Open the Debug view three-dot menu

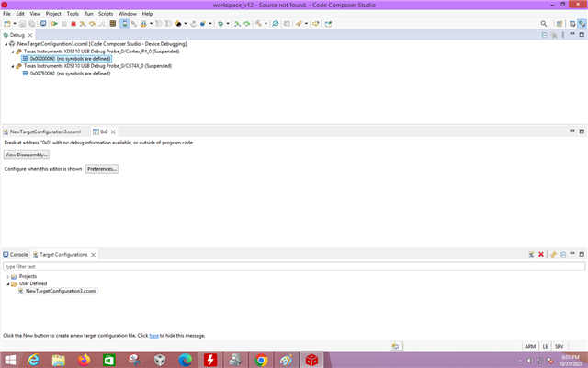tap(563, 35)
